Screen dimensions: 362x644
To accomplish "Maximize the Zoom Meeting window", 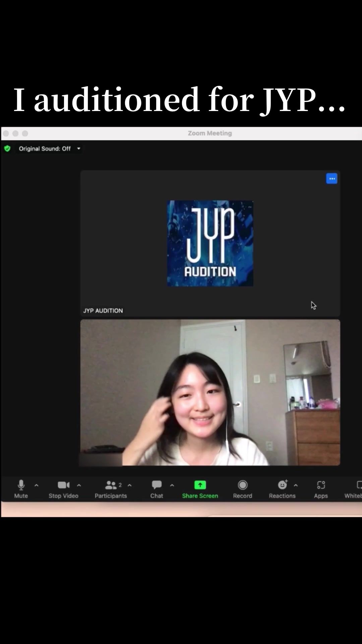I will 25,133.
